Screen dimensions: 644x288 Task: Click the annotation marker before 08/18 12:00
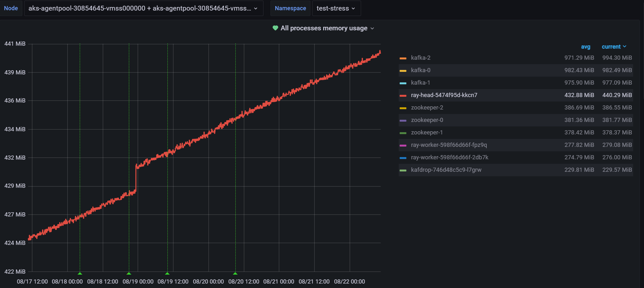tap(80, 273)
